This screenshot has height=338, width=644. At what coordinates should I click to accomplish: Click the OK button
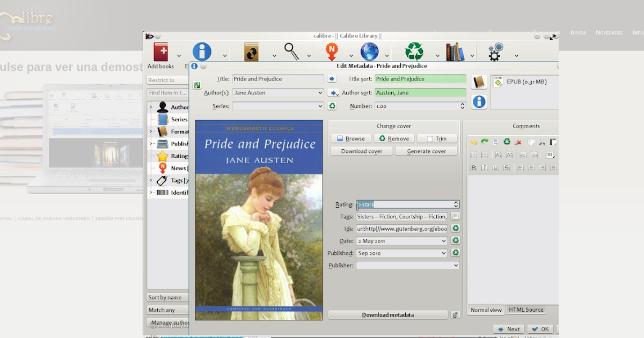[540, 329]
